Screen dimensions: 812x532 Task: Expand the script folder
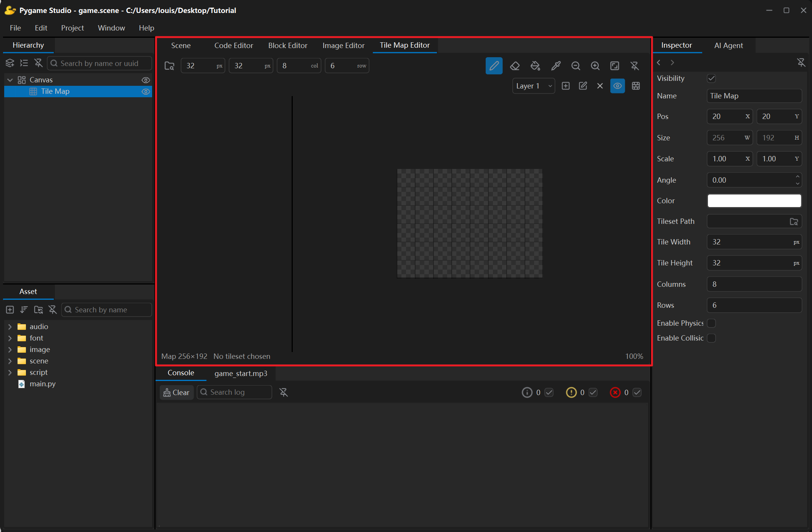pos(10,373)
